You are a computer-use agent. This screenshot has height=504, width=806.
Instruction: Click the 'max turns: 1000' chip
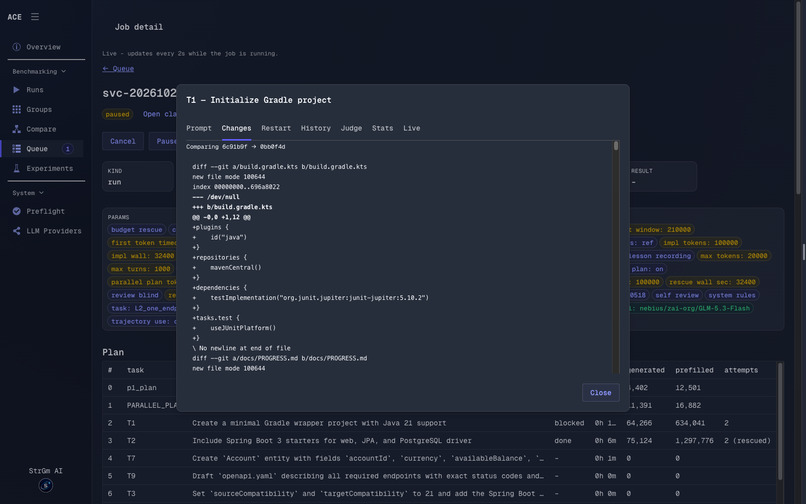[x=140, y=269]
